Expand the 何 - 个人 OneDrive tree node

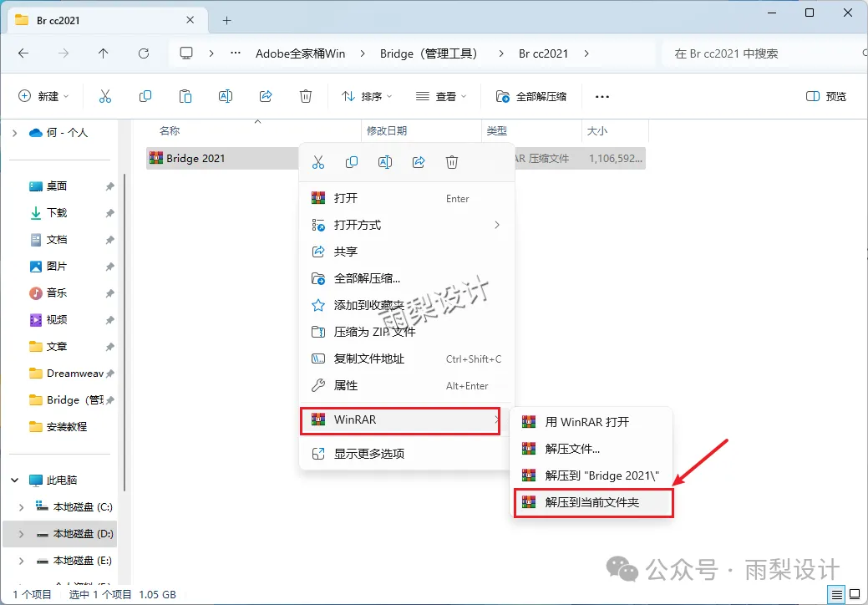click(x=15, y=133)
